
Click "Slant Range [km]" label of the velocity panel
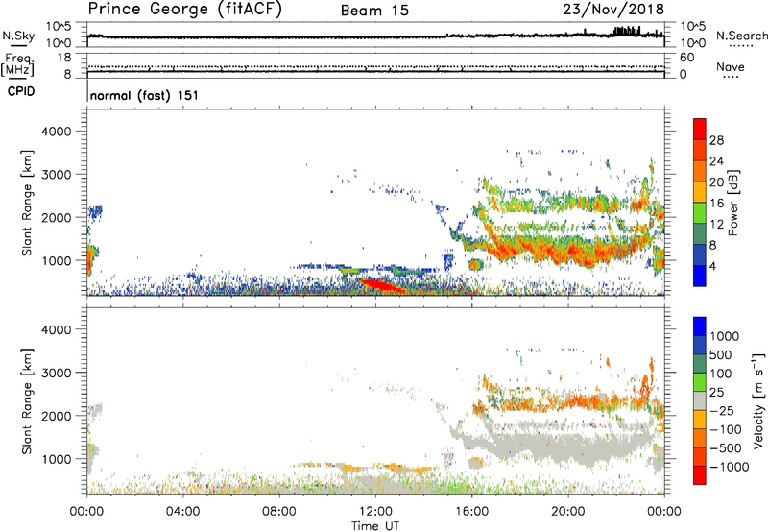27,401
